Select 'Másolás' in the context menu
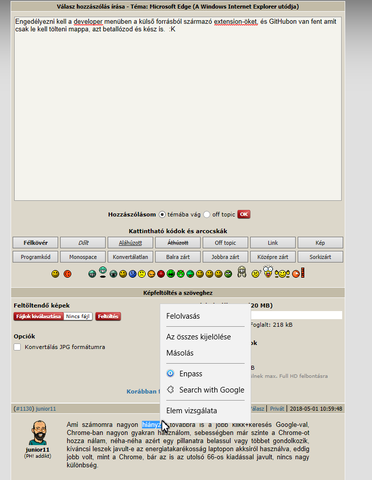Viewport: 372px width, 480px height. point(180,353)
